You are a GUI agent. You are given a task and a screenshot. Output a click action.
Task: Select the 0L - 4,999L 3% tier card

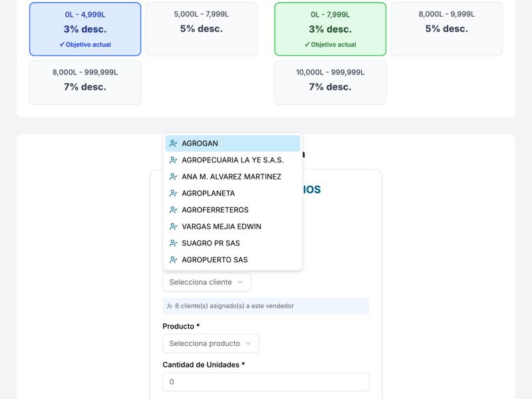click(85, 29)
